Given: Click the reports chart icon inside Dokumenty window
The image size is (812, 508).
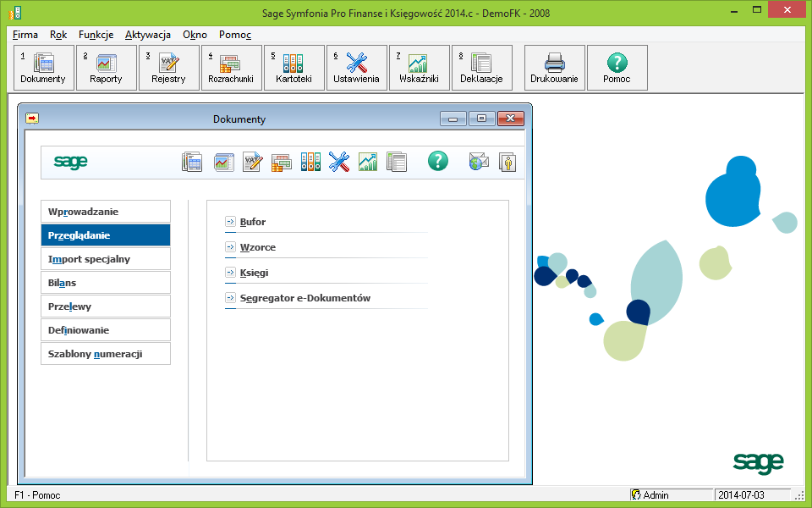Looking at the screenshot, I should (224, 162).
